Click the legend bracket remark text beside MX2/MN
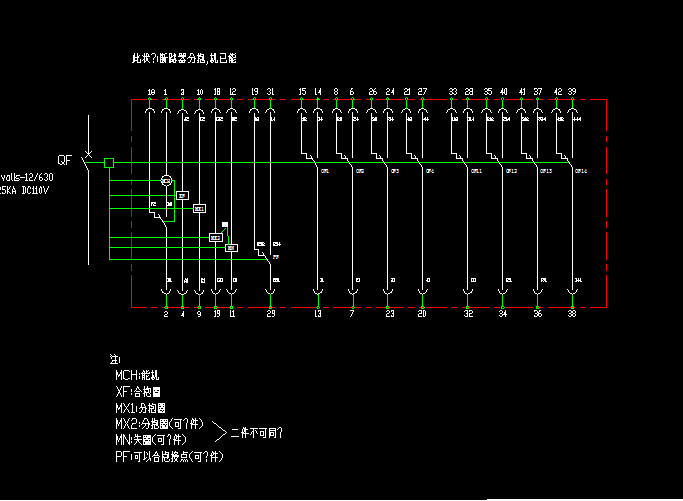The height and width of the screenshot is (501, 683). [257, 433]
